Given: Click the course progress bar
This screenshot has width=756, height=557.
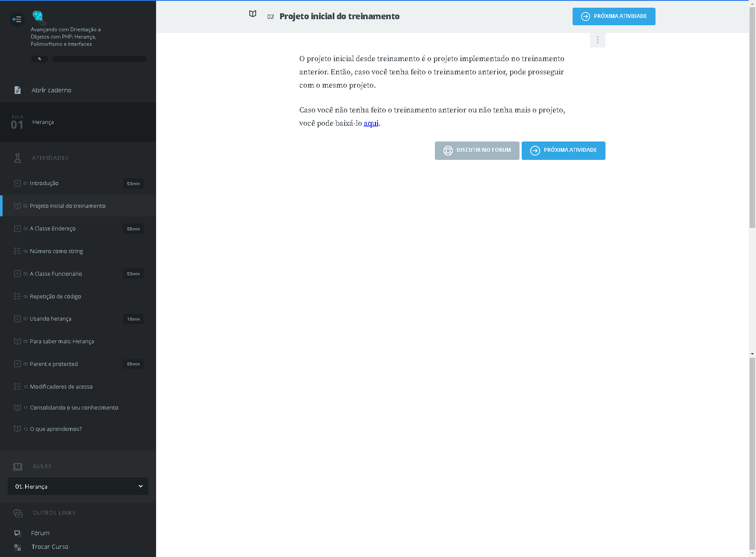Looking at the screenshot, I should (x=99, y=59).
